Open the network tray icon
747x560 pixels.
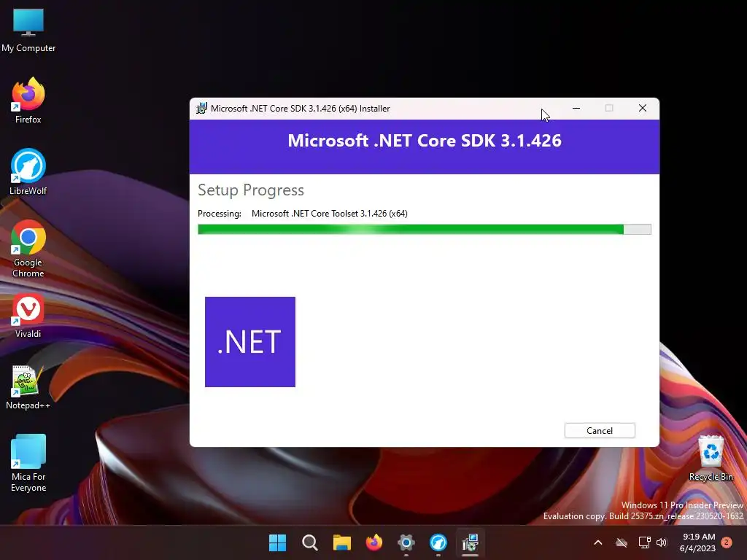pyautogui.click(x=644, y=542)
